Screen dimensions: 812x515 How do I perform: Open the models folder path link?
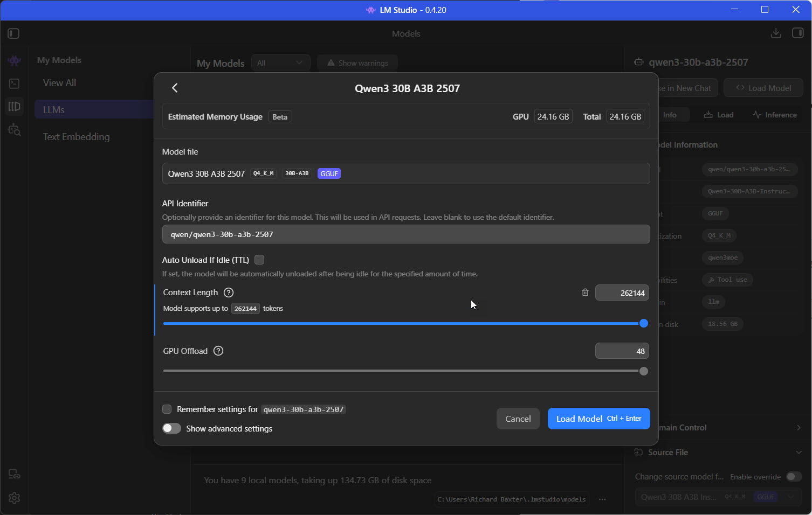point(511,499)
